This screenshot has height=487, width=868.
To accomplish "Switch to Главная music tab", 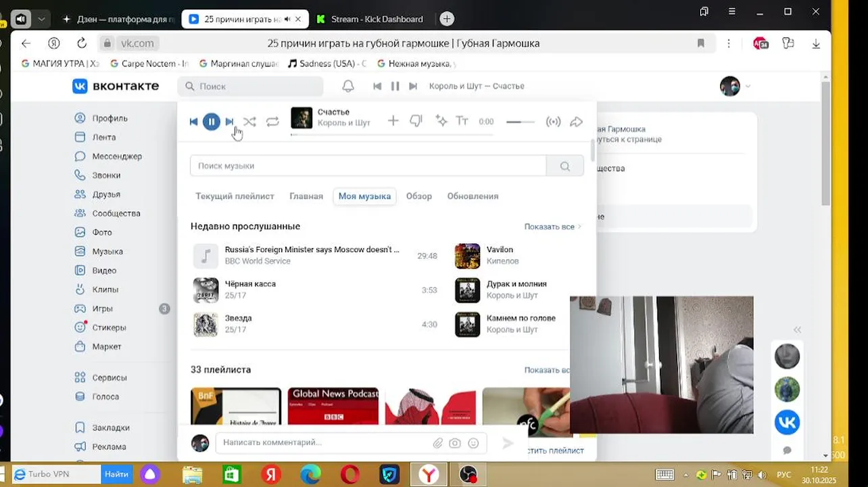I will point(306,196).
